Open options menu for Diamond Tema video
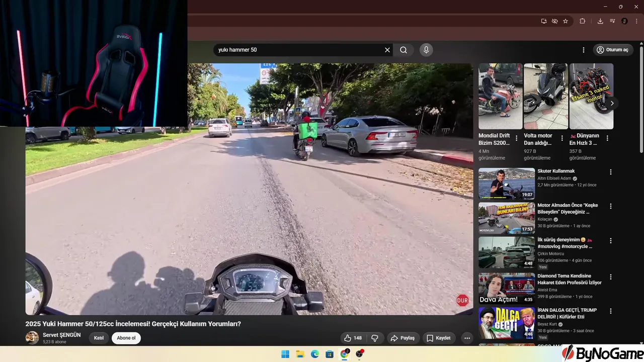This screenshot has width=644, height=362. pyautogui.click(x=611, y=277)
